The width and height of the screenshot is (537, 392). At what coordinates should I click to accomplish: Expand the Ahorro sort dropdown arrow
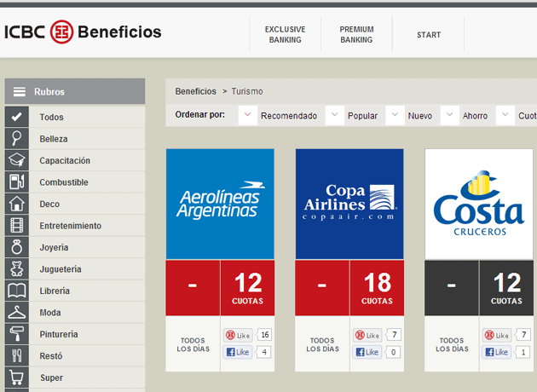click(x=449, y=115)
